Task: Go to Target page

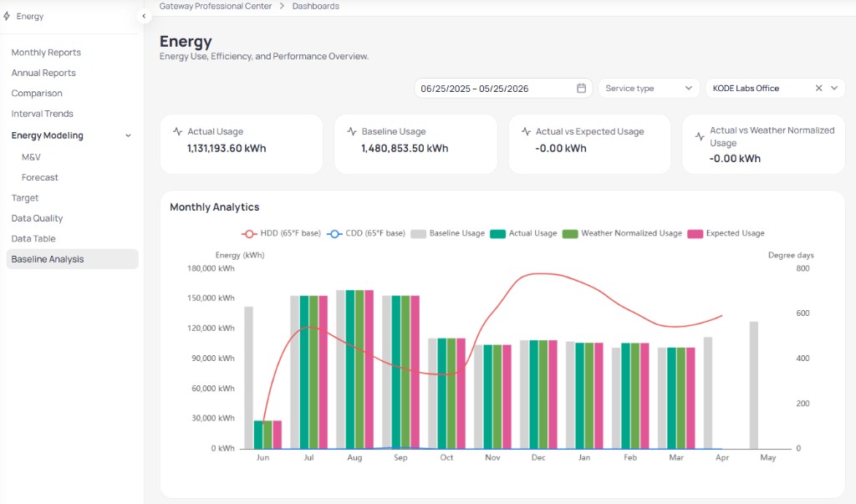Action: pos(24,197)
